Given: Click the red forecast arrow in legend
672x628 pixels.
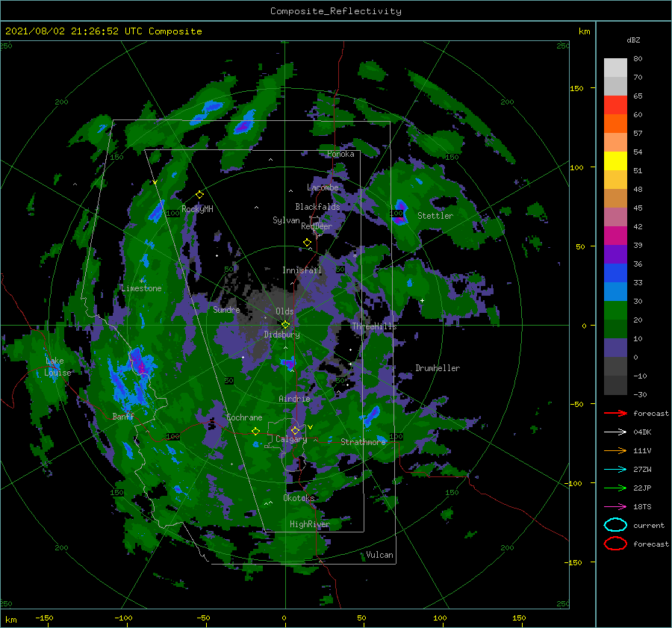Looking at the screenshot, I should pos(615,413).
